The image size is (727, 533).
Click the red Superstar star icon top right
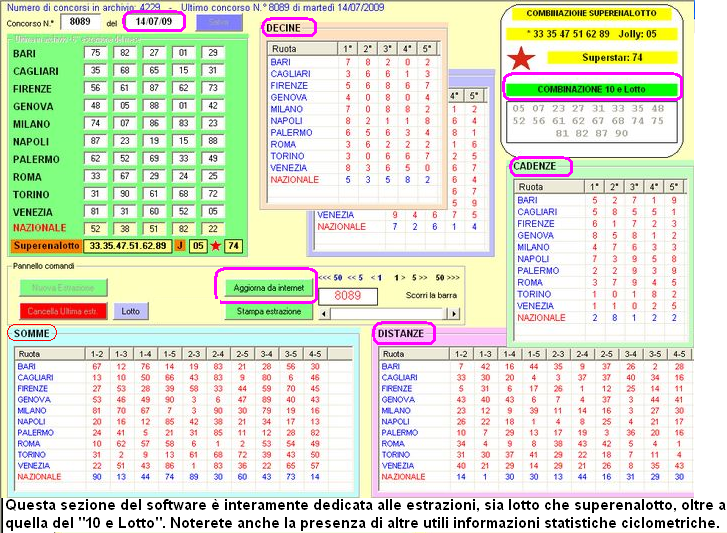pyautogui.click(x=521, y=58)
